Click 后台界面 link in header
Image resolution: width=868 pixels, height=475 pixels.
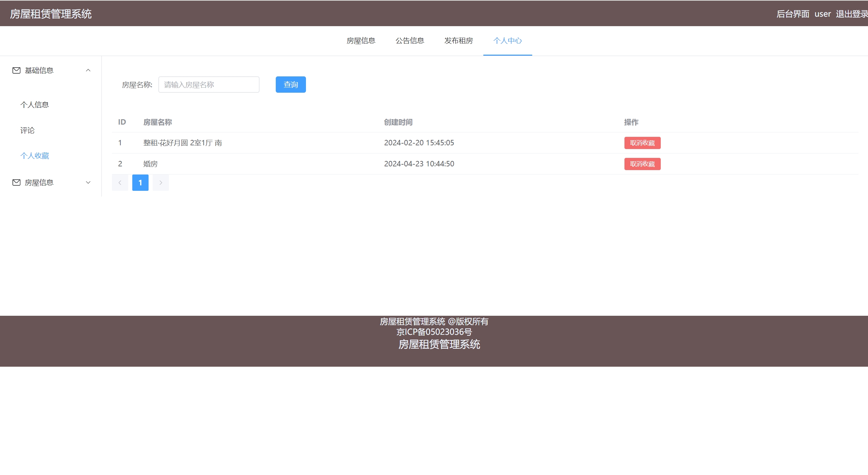(793, 14)
